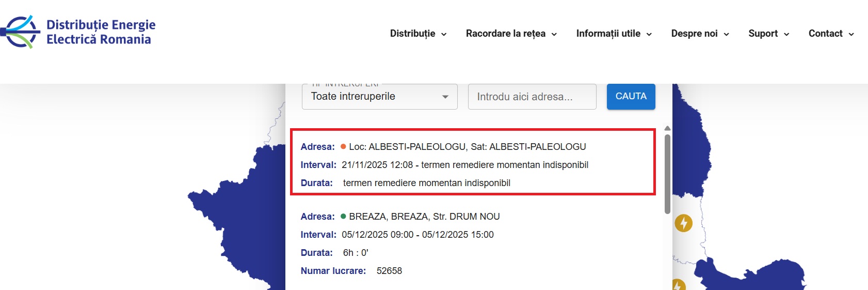The image size is (868, 290).
Task: Select the BREAZA Str. DRUM NOU entry
Action: click(x=424, y=217)
